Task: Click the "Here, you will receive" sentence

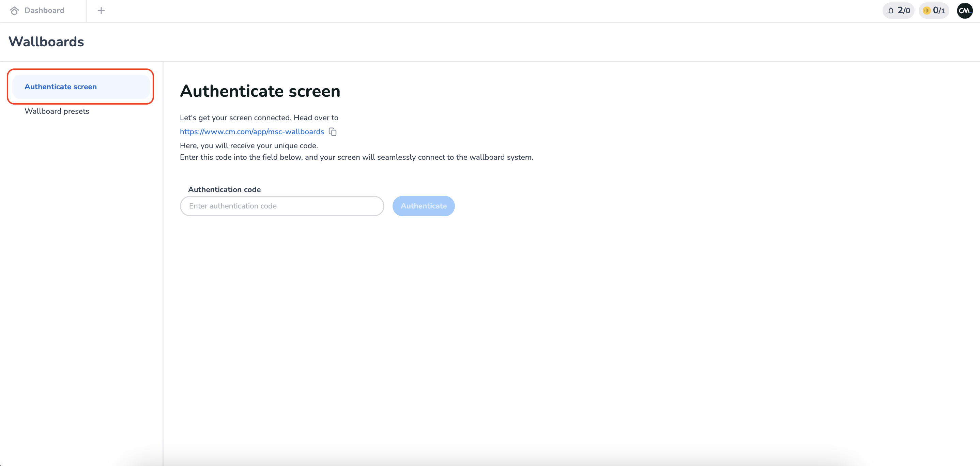Action: coord(249,146)
